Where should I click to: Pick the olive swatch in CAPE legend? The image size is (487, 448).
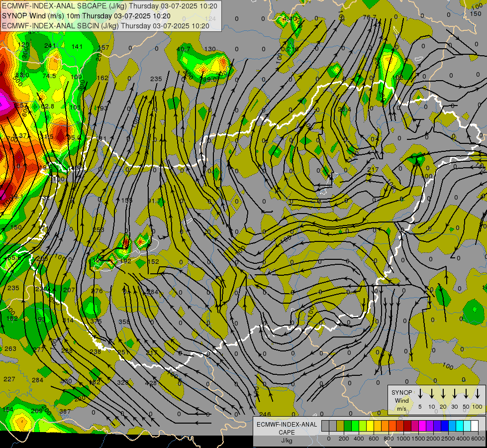coord(340,426)
